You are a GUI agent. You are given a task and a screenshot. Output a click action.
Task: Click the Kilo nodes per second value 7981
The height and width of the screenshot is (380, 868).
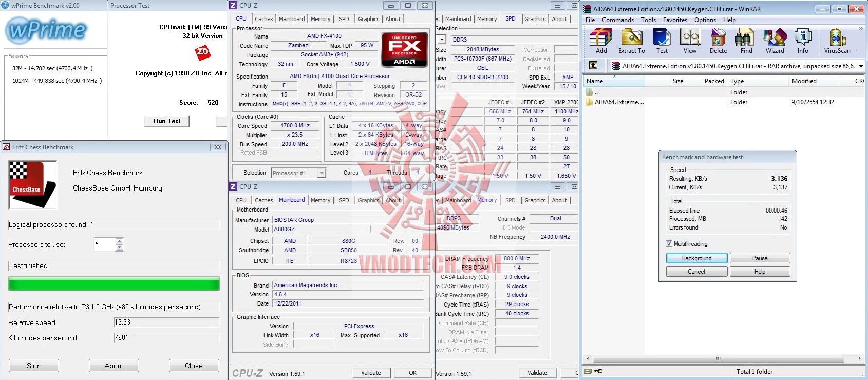(x=166, y=338)
